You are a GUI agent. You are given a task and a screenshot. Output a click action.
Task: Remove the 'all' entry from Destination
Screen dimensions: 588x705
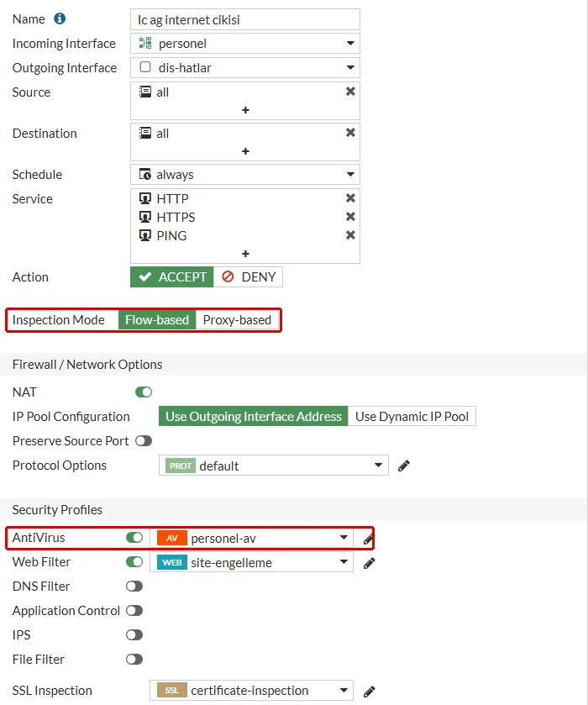(350, 133)
